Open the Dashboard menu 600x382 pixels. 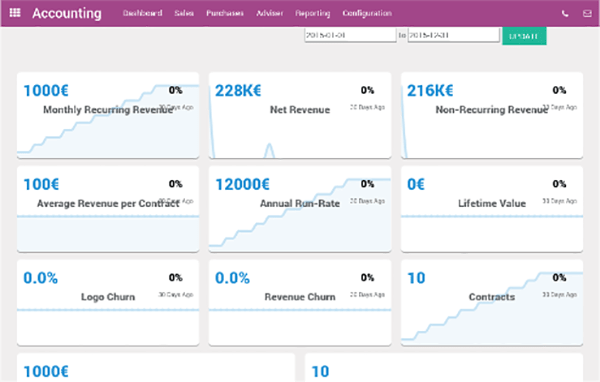[x=142, y=13]
